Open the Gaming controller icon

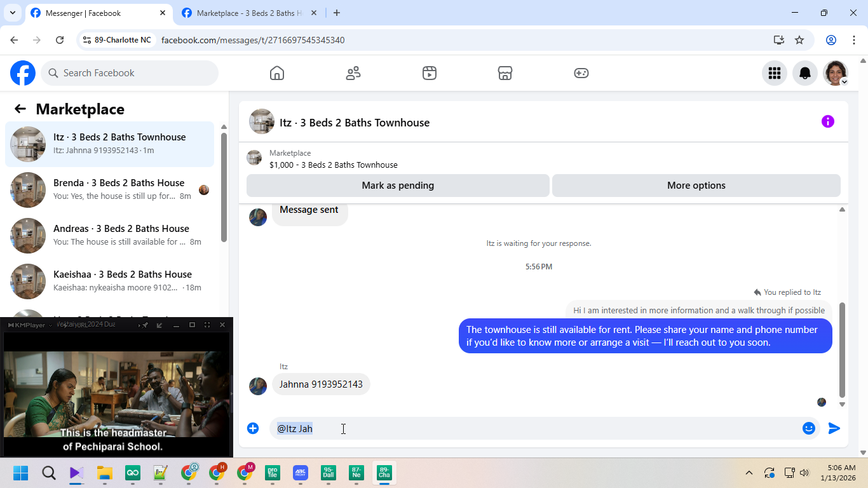(581, 73)
